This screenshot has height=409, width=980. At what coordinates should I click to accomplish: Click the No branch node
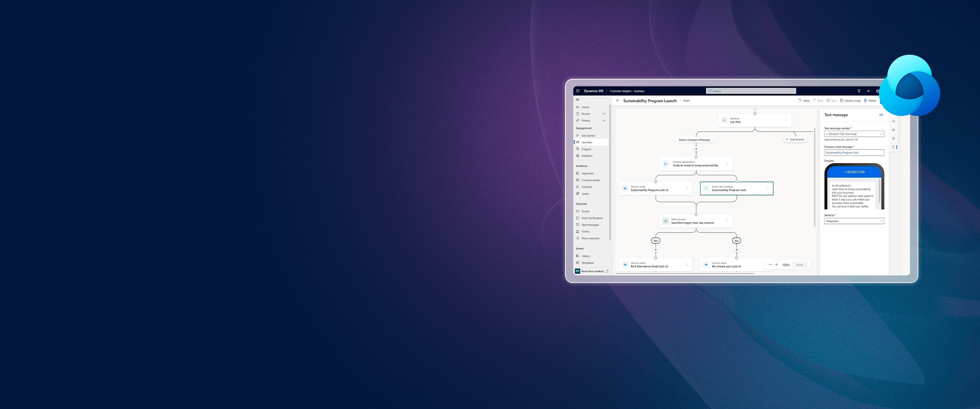pyautogui.click(x=737, y=241)
